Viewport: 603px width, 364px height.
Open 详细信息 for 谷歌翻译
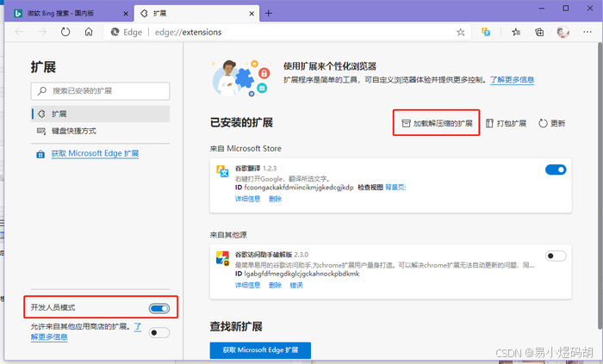[x=248, y=199]
